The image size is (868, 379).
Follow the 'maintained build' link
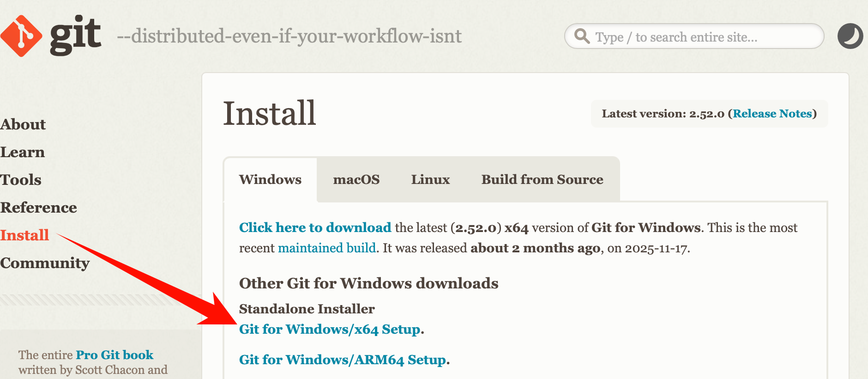(x=327, y=248)
